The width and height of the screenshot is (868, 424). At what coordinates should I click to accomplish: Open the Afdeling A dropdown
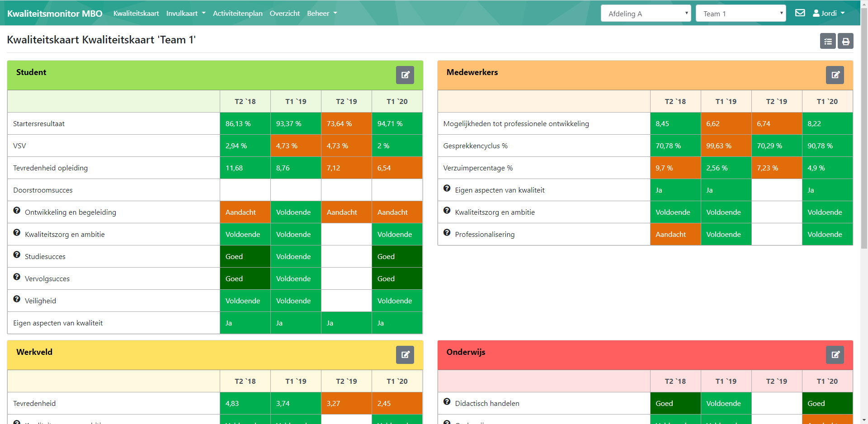(x=646, y=14)
